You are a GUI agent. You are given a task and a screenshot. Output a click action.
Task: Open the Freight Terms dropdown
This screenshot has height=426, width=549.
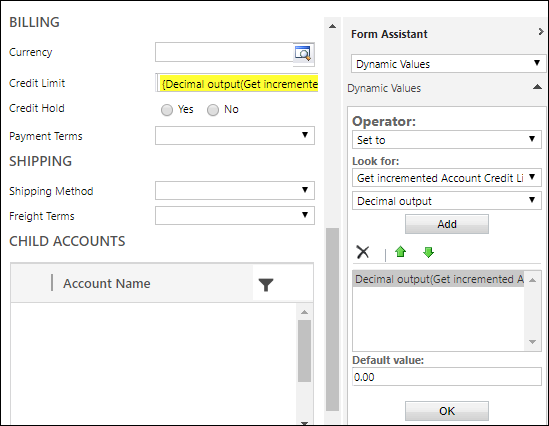(x=235, y=215)
